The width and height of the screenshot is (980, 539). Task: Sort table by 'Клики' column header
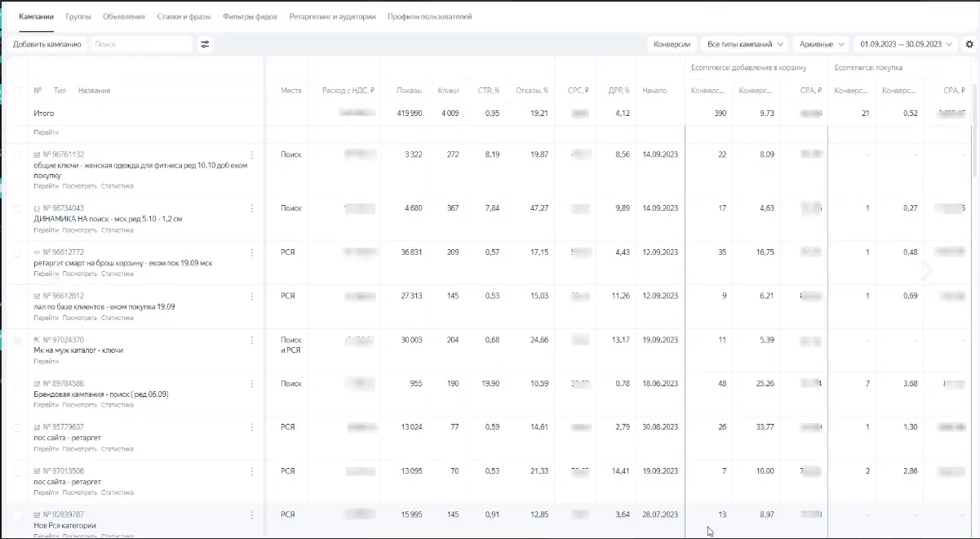[448, 91]
